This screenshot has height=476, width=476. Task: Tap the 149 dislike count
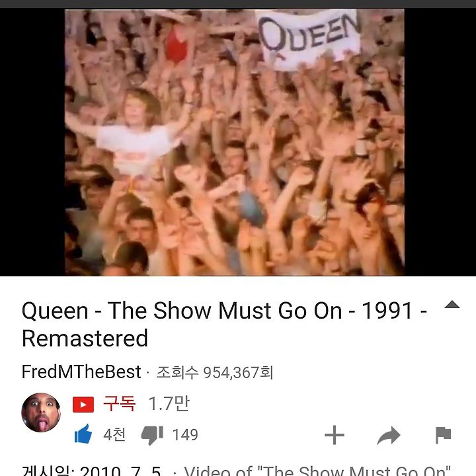coord(185,435)
